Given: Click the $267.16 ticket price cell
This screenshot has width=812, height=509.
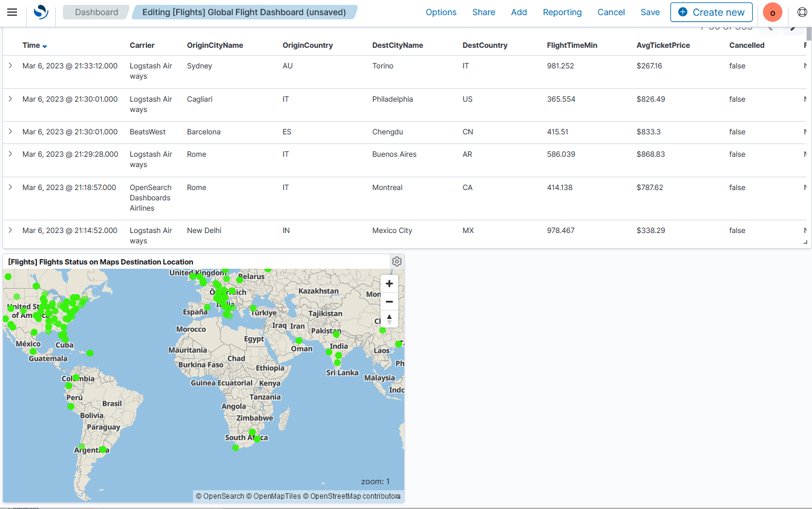Looking at the screenshot, I should tap(649, 66).
